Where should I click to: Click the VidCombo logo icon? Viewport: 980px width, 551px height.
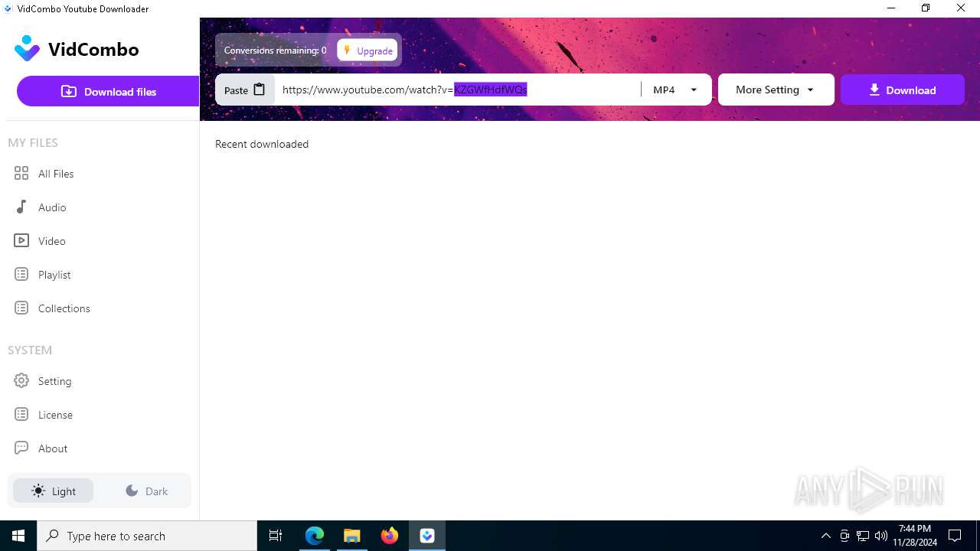(x=27, y=48)
